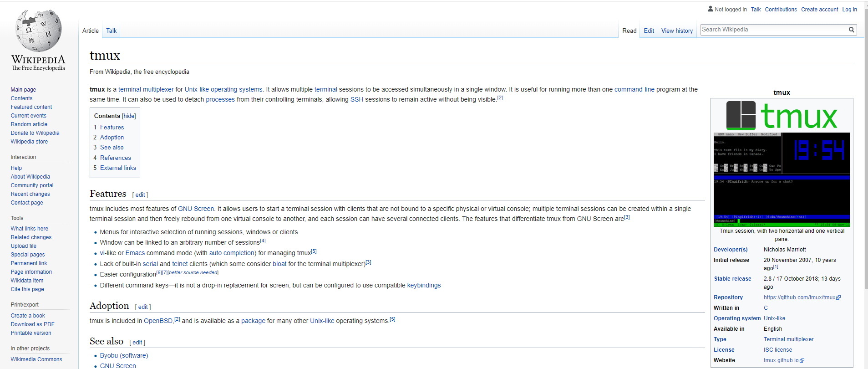The width and height of the screenshot is (868, 369).
Task: Click Create a book link
Action: pos(28,316)
